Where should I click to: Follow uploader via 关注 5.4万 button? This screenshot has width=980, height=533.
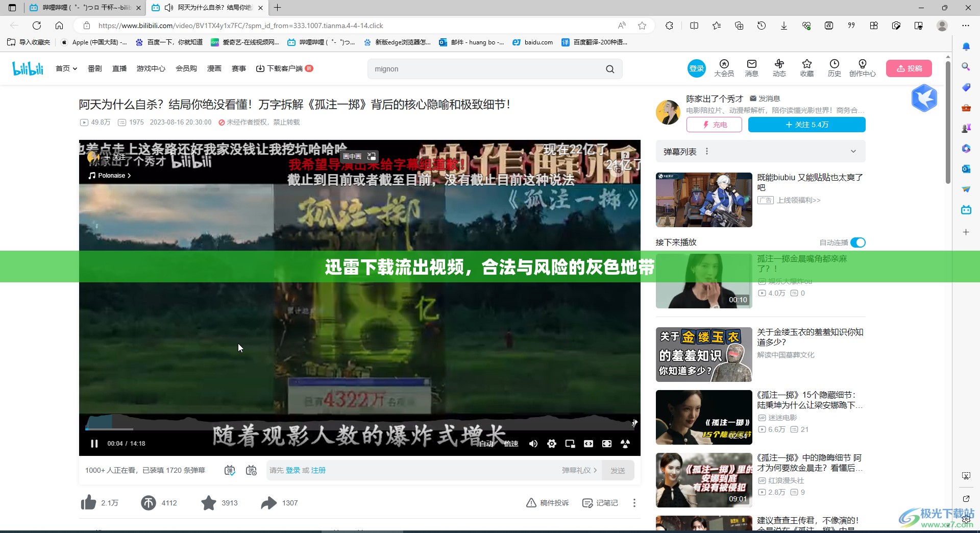coord(807,125)
